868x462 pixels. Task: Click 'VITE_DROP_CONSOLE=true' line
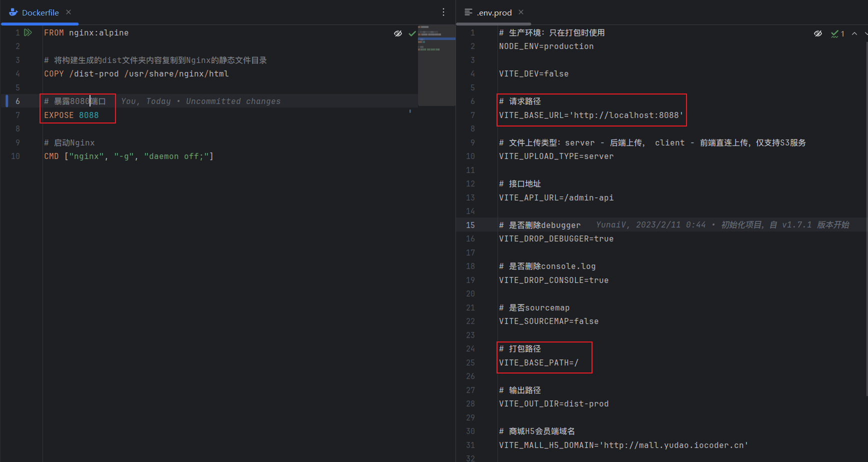[553, 280]
